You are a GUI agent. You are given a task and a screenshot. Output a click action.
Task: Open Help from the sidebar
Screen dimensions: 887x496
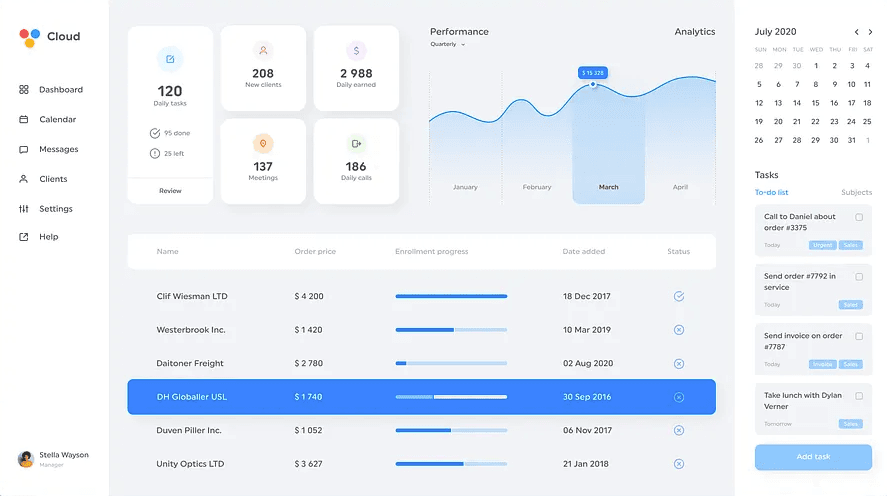click(x=38, y=237)
